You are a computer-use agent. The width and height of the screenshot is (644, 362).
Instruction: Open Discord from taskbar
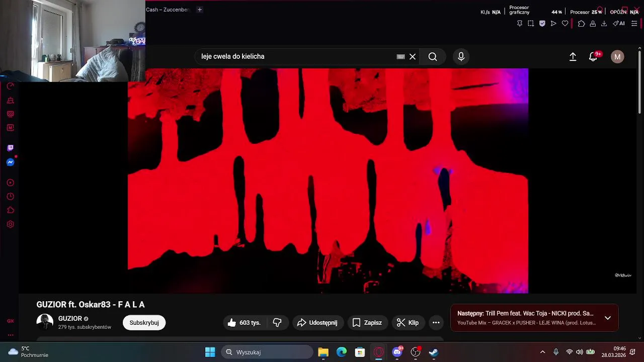tap(397, 352)
